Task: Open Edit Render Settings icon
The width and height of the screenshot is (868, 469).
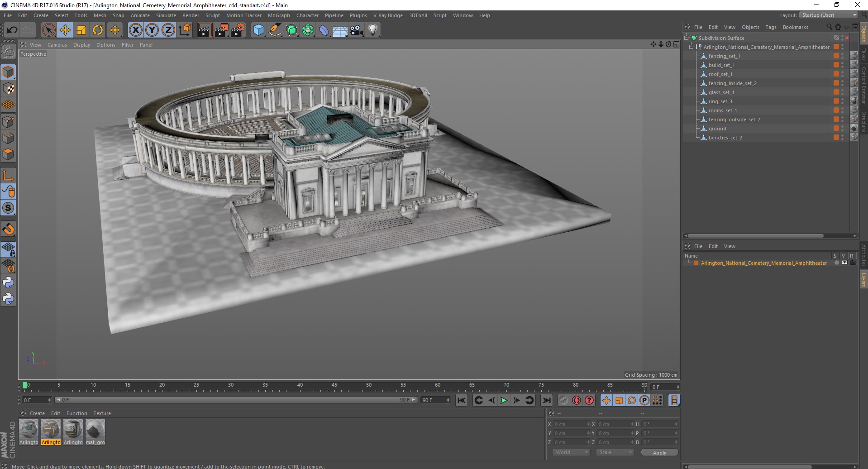Action: click(x=238, y=30)
